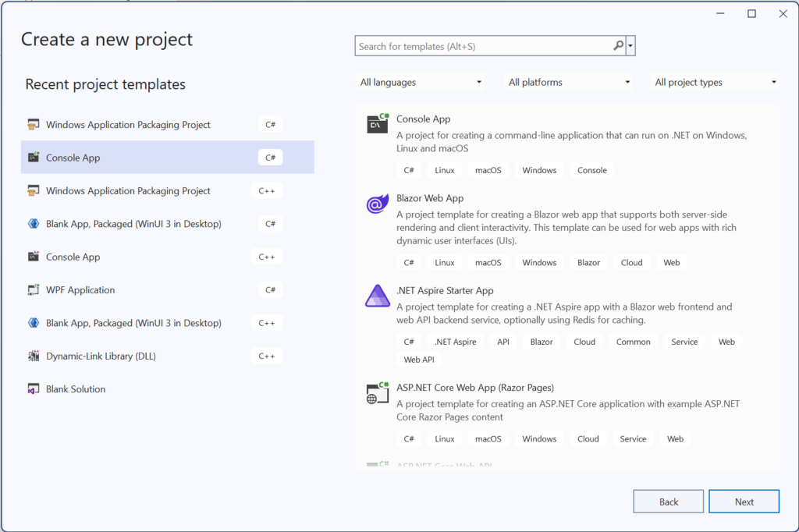
Task: Click the Cloud tag under Blazor Web App
Action: [632, 262]
